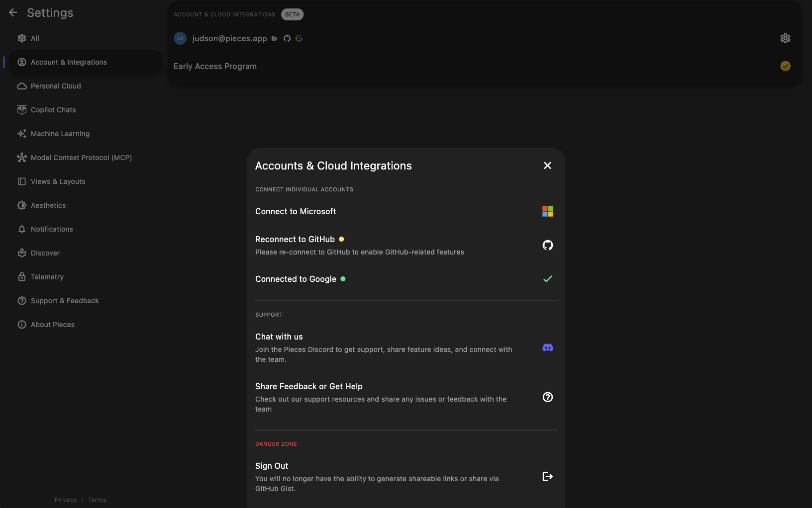Click the Discord icon

click(x=548, y=347)
